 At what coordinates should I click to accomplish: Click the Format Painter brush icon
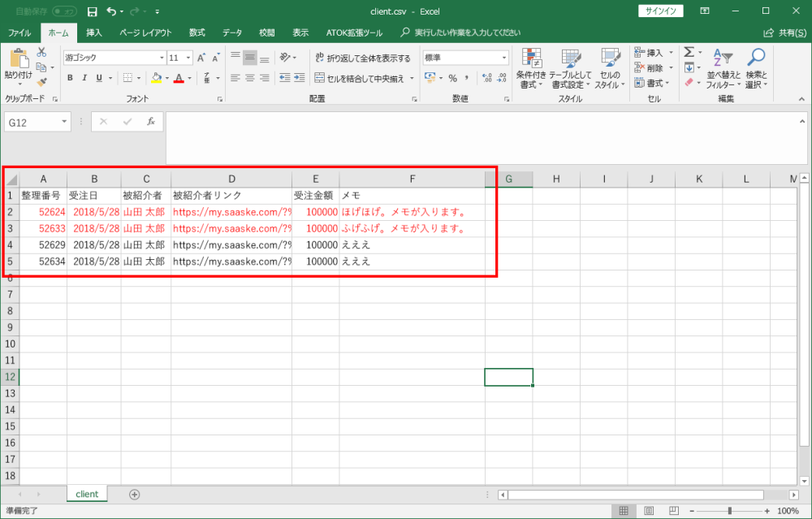[41, 82]
